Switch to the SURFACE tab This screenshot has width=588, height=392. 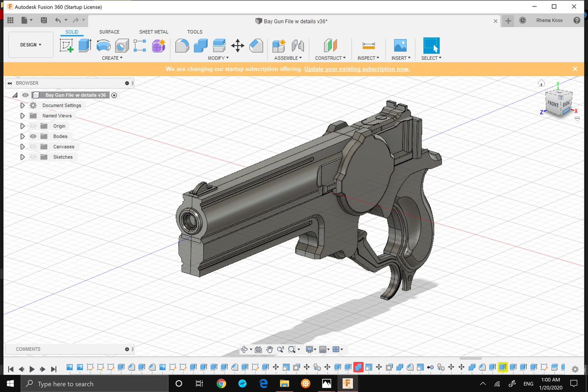click(x=109, y=32)
